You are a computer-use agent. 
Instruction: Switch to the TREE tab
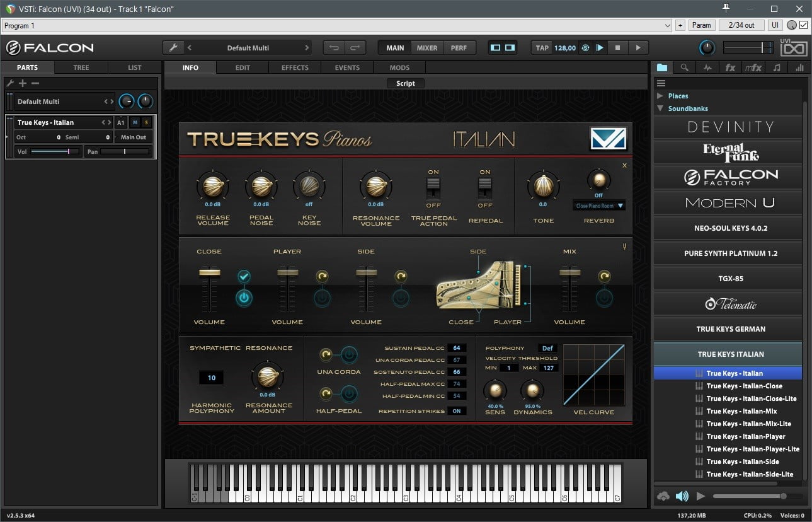point(81,67)
